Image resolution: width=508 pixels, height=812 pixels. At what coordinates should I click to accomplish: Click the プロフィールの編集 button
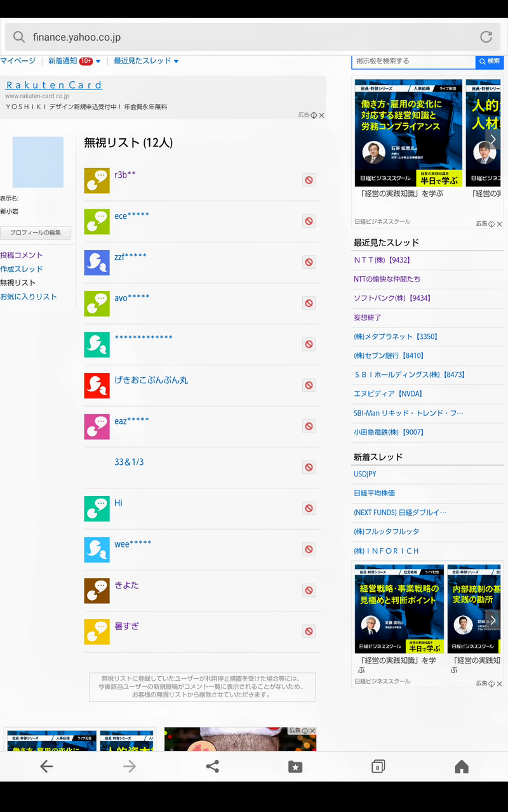36,233
